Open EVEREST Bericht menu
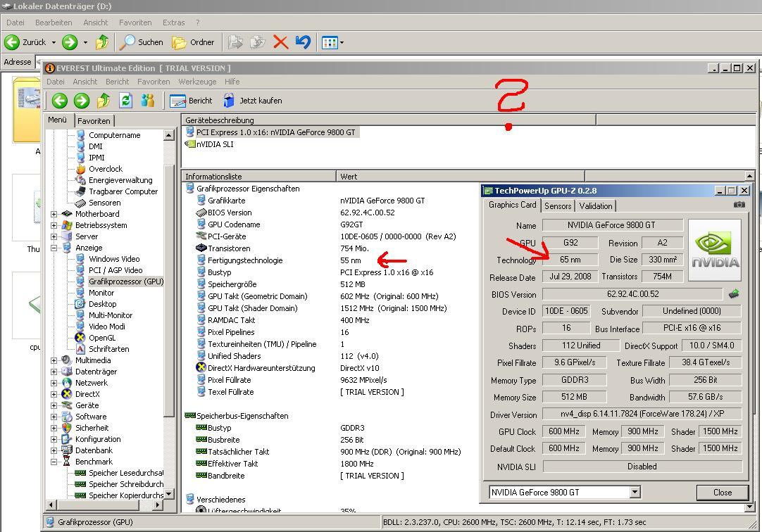 click(117, 82)
